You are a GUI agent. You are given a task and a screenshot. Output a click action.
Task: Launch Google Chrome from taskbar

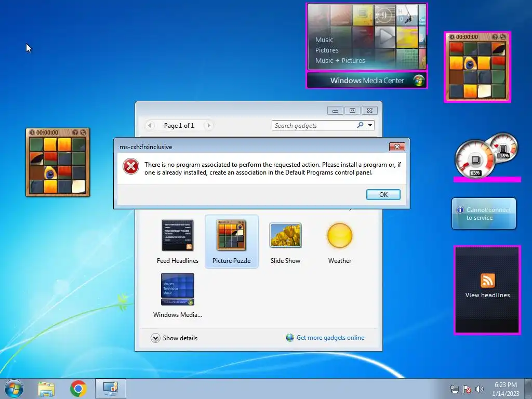click(78, 389)
